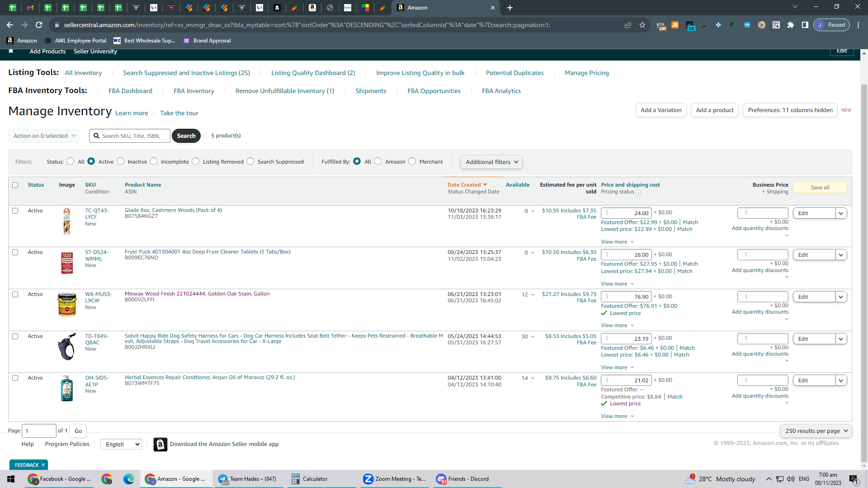Viewport: 868px width, 488px height.
Task: Click the Add a Variation button
Action: [661, 110]
